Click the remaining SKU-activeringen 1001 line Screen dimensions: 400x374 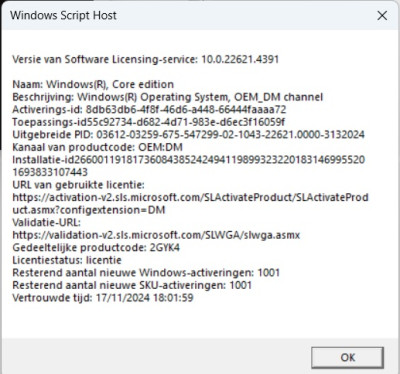click(132, 285)
